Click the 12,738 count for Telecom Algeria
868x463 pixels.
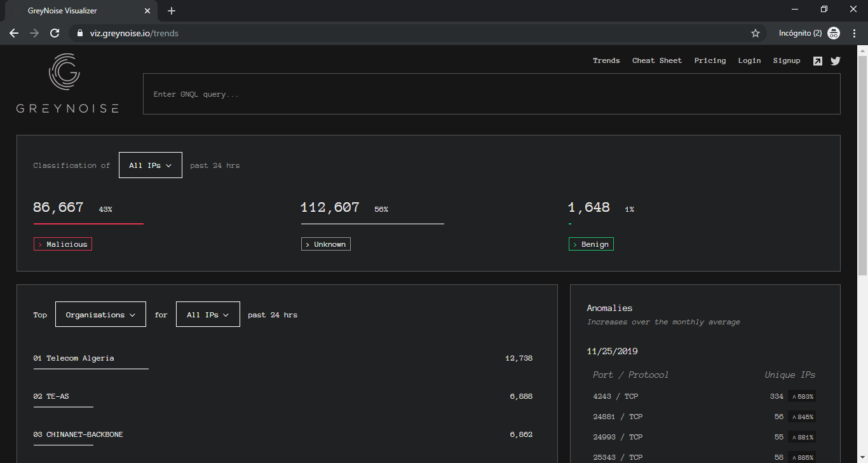click(x=519, y=359)
